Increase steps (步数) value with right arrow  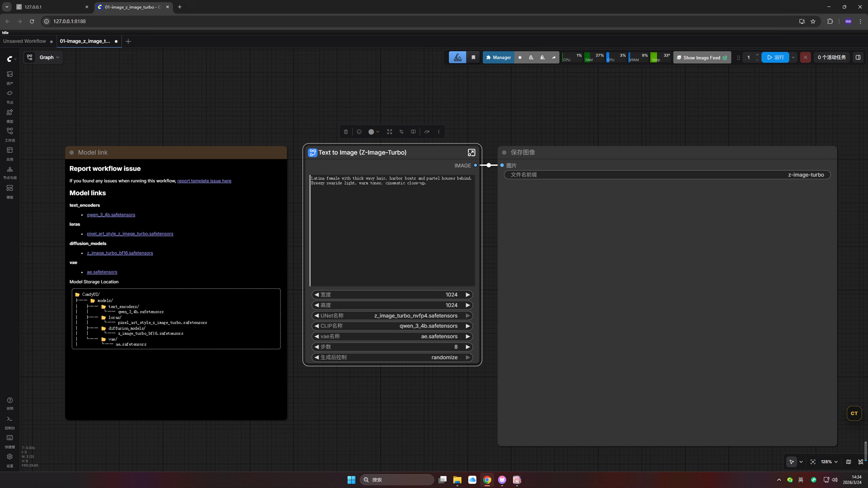[x=468, y=347]
